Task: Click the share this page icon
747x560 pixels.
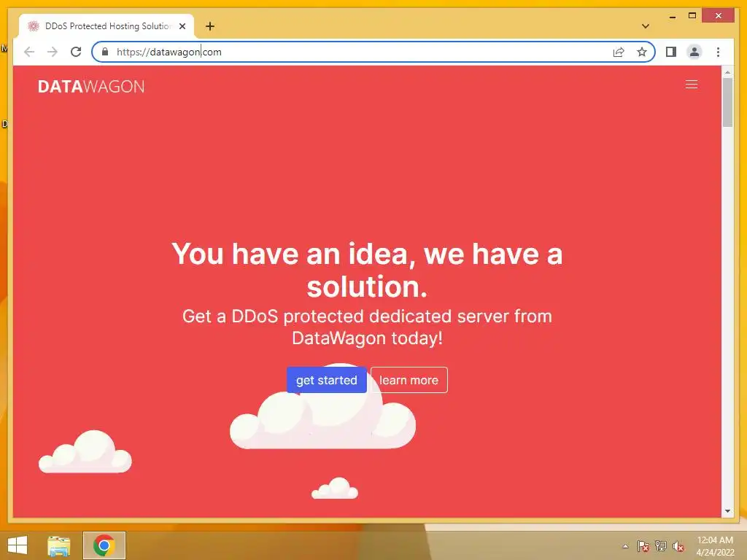Action: (619, 52)
